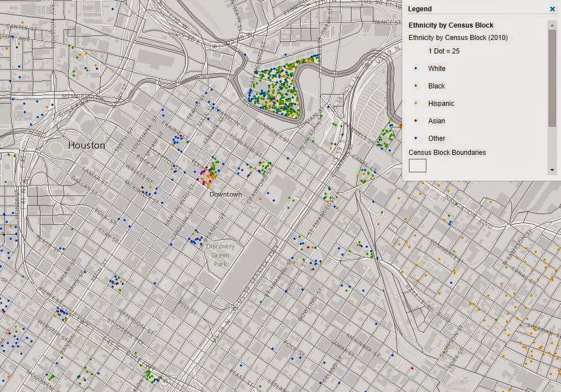Image resolution: width=561 pixels, height=392 pixels.
Task: Click 'Ethnicity by Census Block (2010)' text
Action: (x=458, y=38)
